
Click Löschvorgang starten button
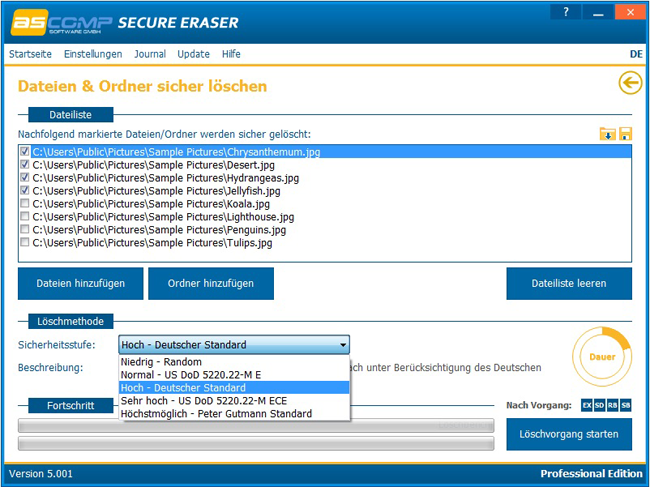coord(569,434)
